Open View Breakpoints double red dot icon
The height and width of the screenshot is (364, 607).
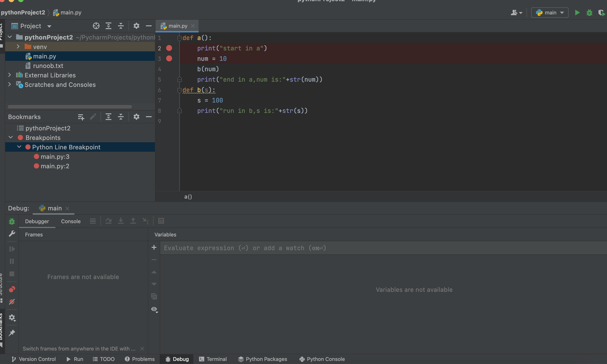12,289
